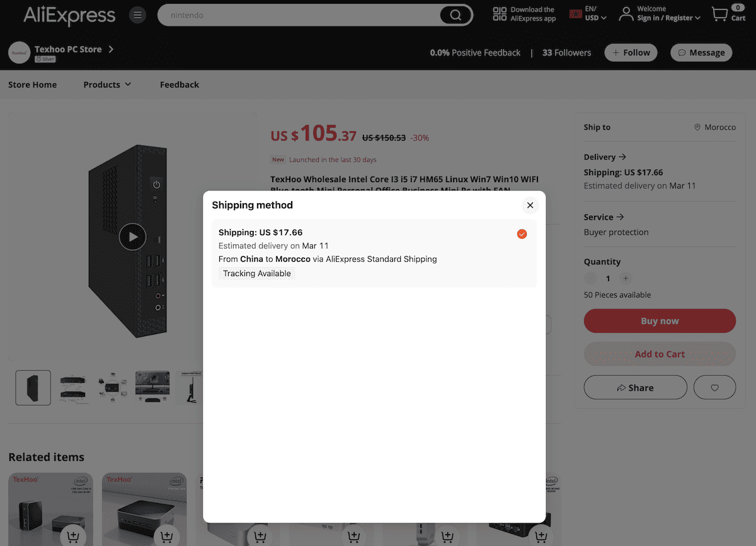Select the AliExpress Standard Shipping radio button
The width and height of the screenshot is (756, 546).
[522, 234]
